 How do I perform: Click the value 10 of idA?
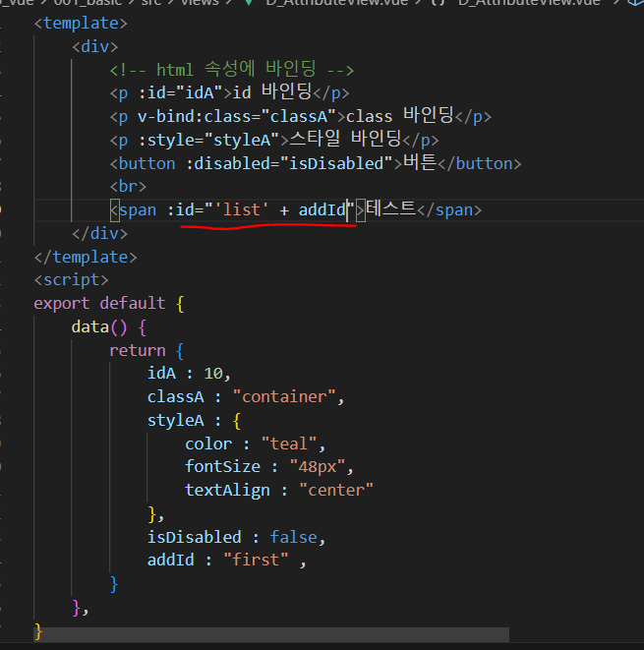pos(213,374)
